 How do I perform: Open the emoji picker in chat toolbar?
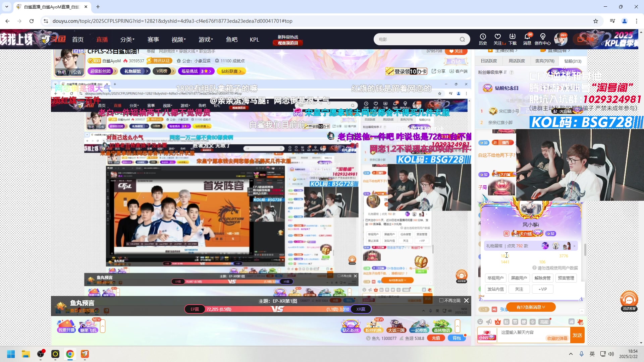tap(480, 322)
